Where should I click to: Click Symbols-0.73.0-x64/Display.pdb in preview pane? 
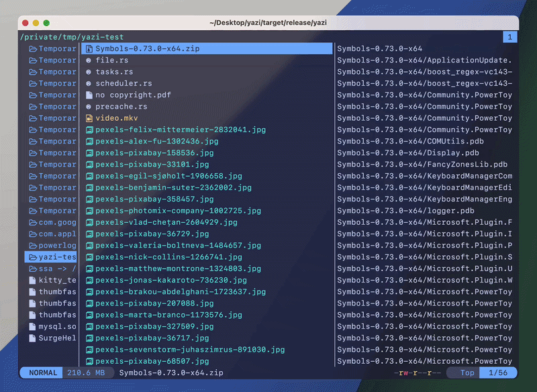point(408,152)
